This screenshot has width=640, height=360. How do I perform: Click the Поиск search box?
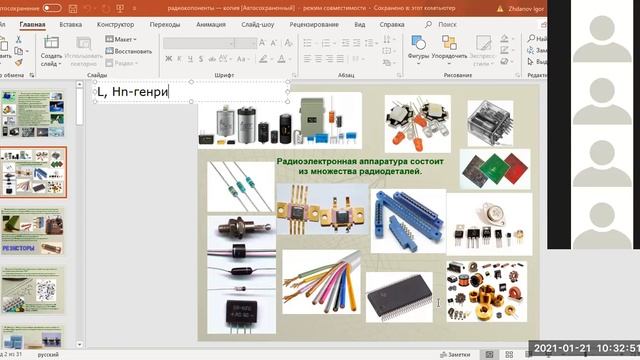pyautogui.click(x=441, y=24)
